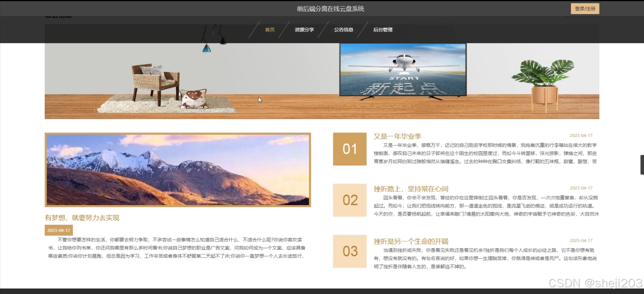This screenshot has height=294, width=644.
Task: Click the 03 numbered tile
Action: [x=350, y=251]
